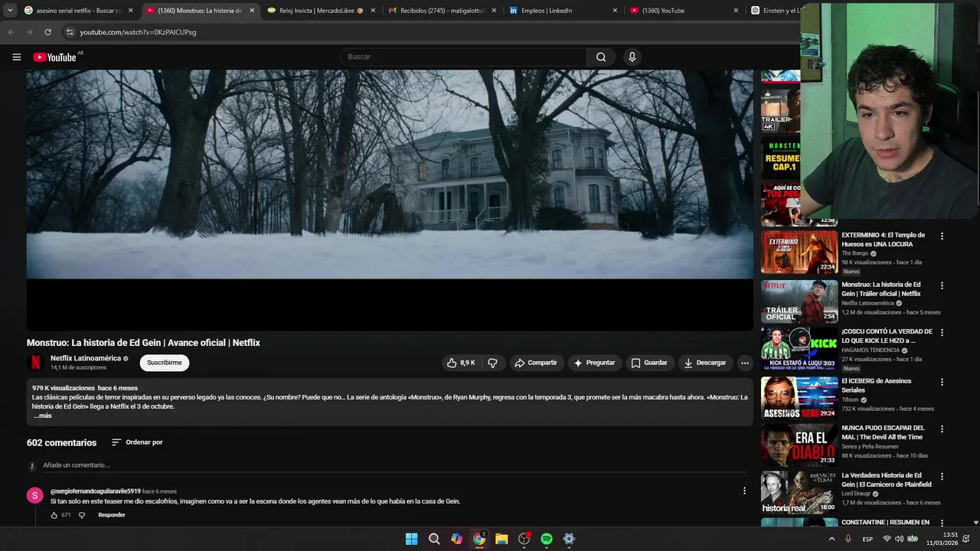Open File Explorer from the taskbar
Screen dimensions: 980x551
point(501,539)
